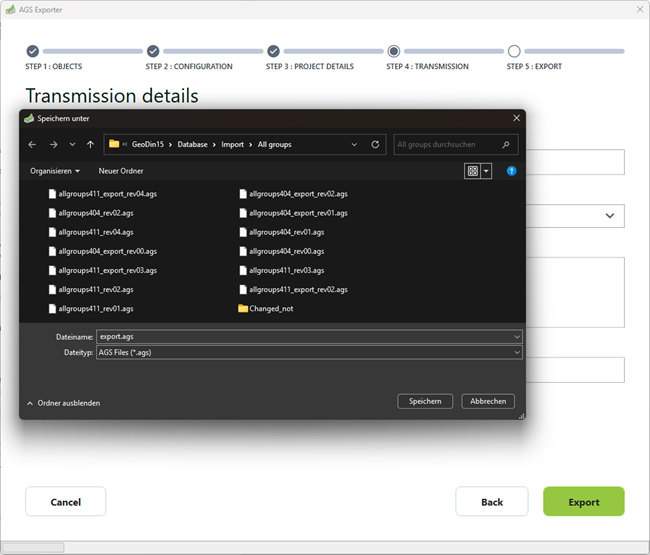Collapse folders with Ordner ausblenden
Viewport: 650px width, 555px height.
coord(63,403)
